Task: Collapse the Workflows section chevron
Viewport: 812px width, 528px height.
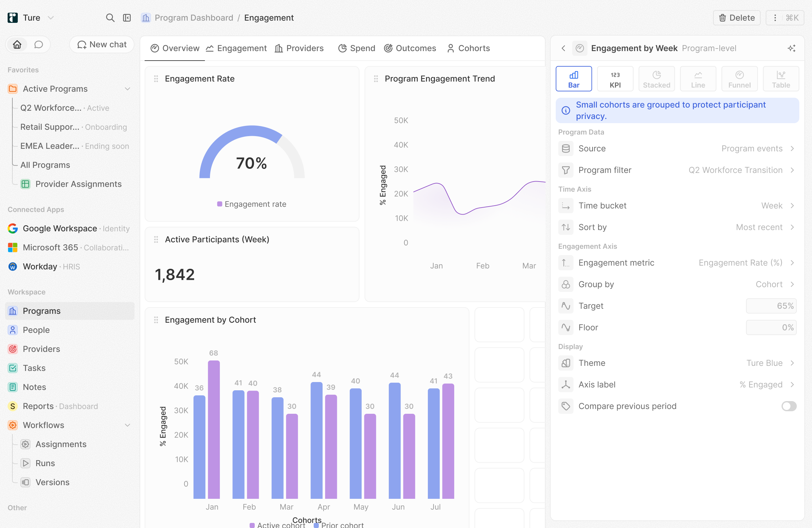Action: 127,425
